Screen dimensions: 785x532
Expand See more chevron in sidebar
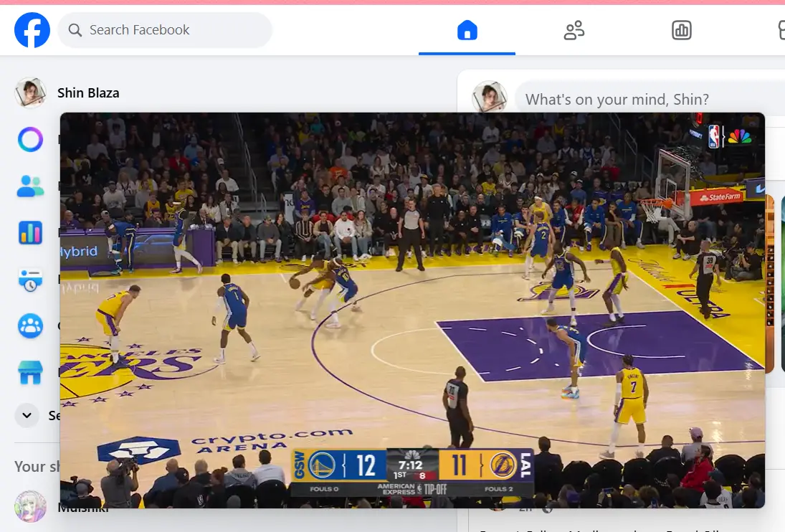point(27,415)
